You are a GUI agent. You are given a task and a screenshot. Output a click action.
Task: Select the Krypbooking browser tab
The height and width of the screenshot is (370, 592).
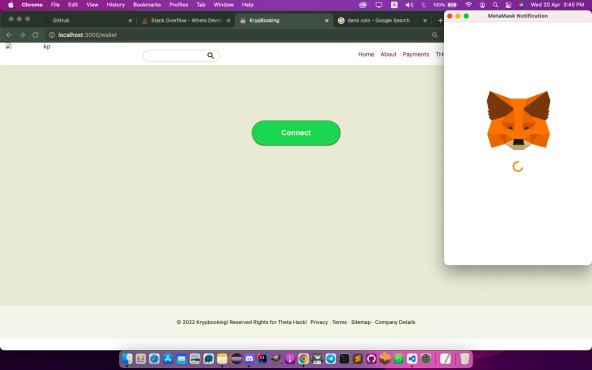click(284, 20)
